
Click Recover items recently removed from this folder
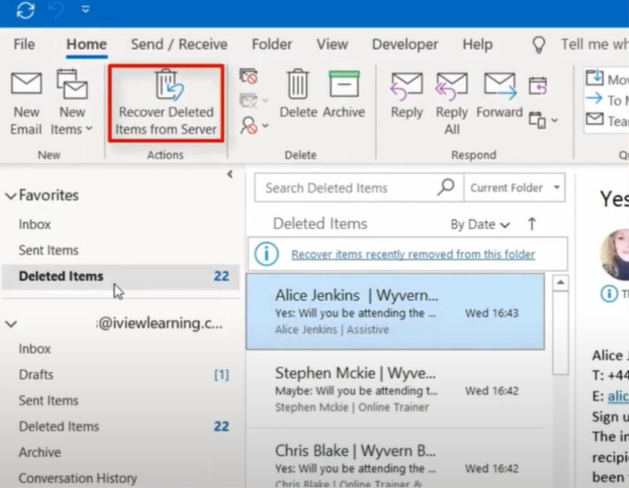(x=413, y=254)
